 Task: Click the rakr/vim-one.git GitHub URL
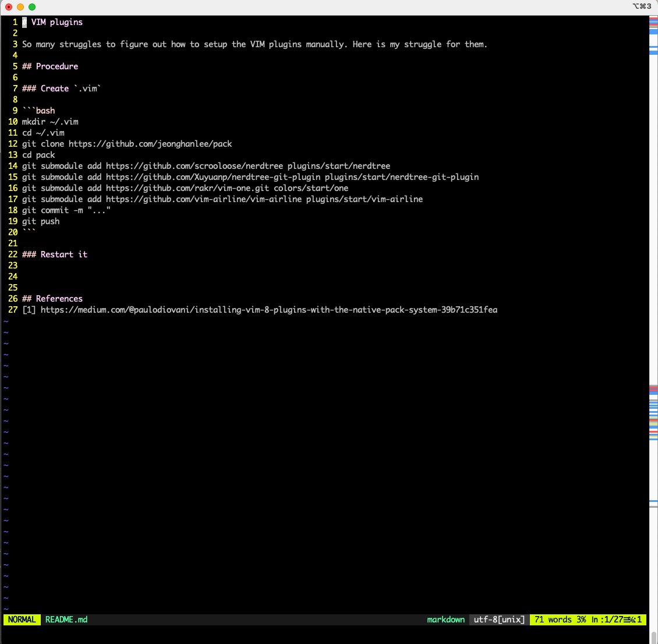tap(188, 189)
